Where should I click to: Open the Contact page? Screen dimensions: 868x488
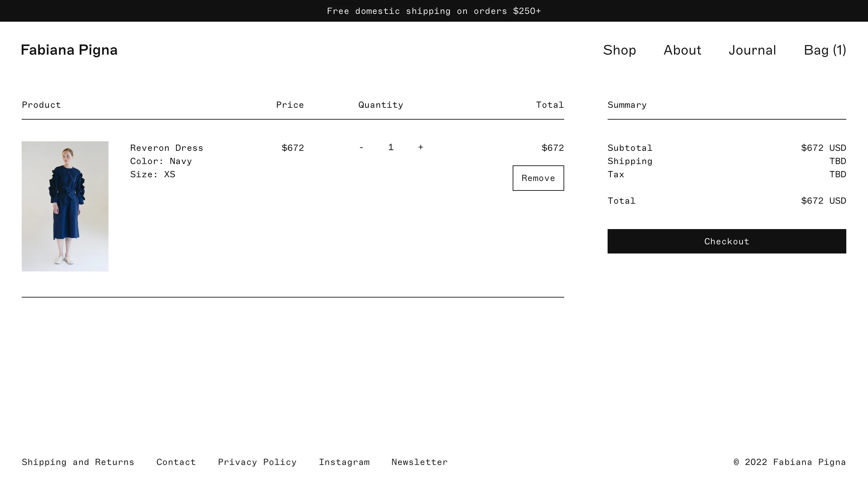click(176, 462)
